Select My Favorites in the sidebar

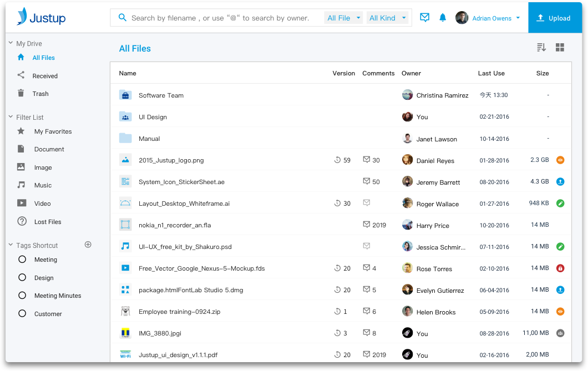(54, 131)
